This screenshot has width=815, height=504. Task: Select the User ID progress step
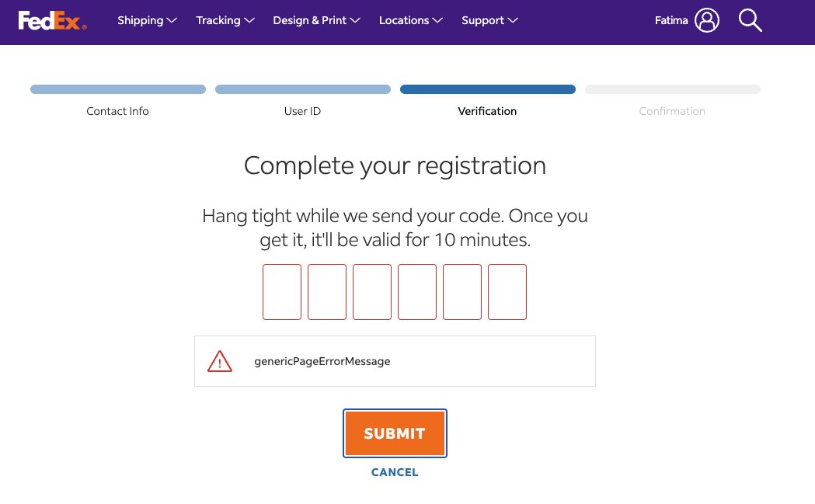(x=302, y=111)
